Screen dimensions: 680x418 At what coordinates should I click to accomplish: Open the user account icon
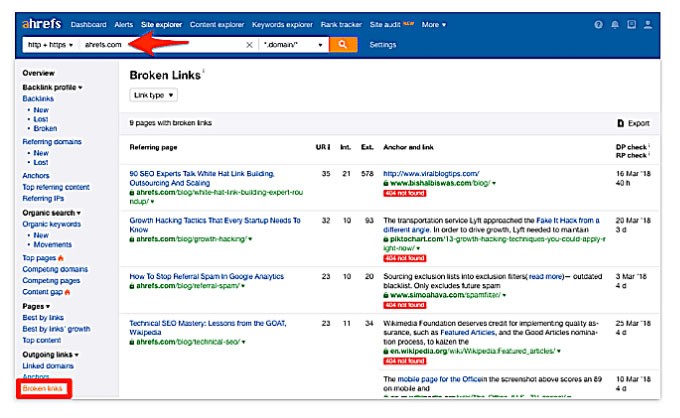648,24
